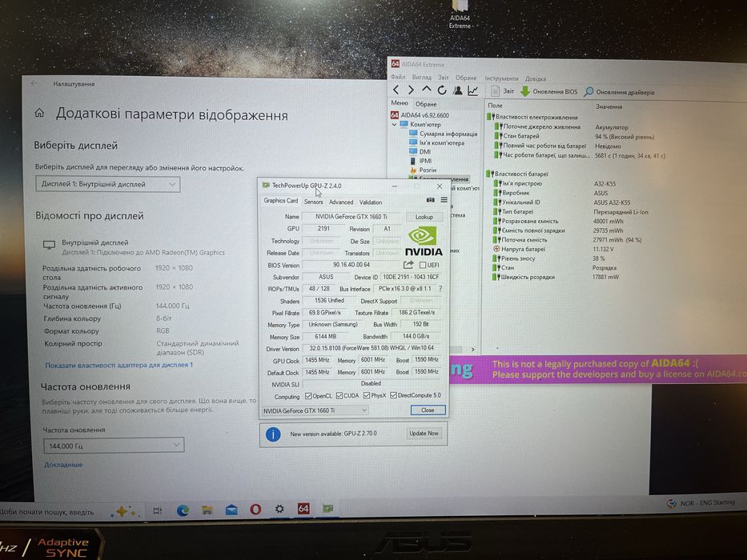Click the Звіт report toolbar button

(x=503, y=91)
